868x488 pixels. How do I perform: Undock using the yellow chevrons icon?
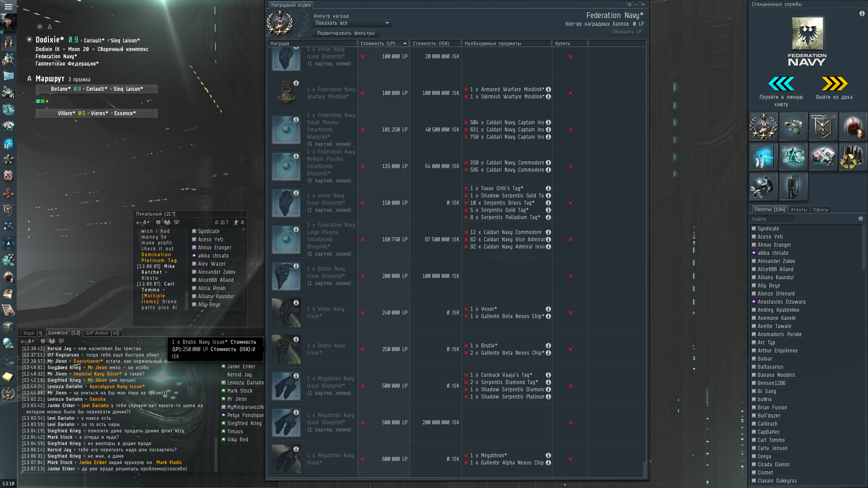pyautogui.click(x=834, y=84)
